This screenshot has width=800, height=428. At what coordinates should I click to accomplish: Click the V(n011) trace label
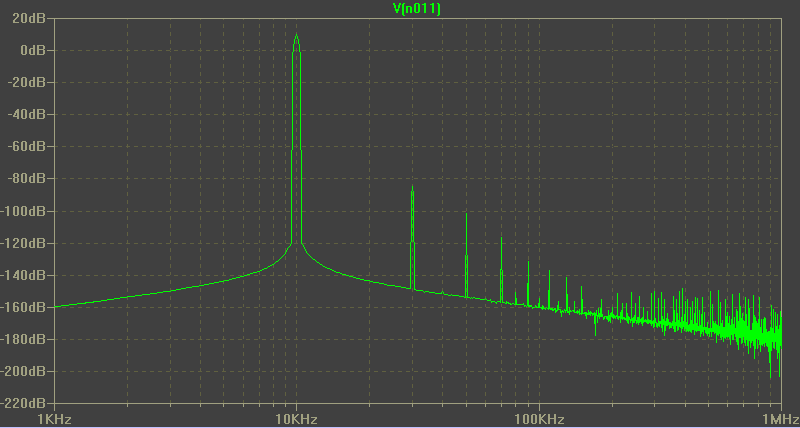(x=416, y=9)
